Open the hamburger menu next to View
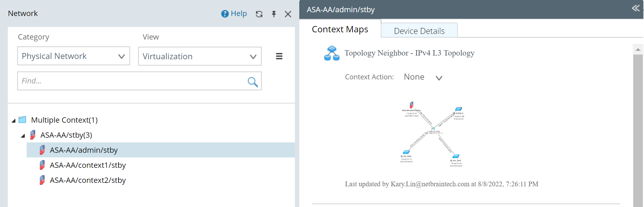Image resolution: width=644 pixels, height=207 pixels. (279, 56)
